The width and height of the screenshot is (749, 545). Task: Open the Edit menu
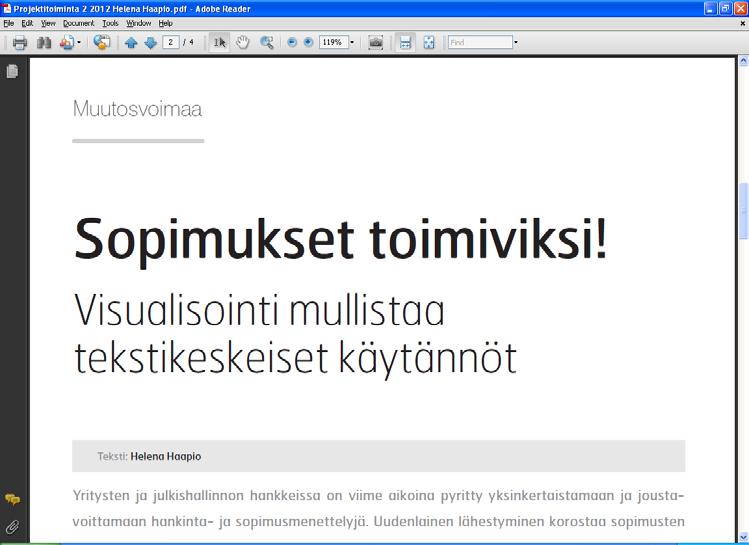[27, 23]
